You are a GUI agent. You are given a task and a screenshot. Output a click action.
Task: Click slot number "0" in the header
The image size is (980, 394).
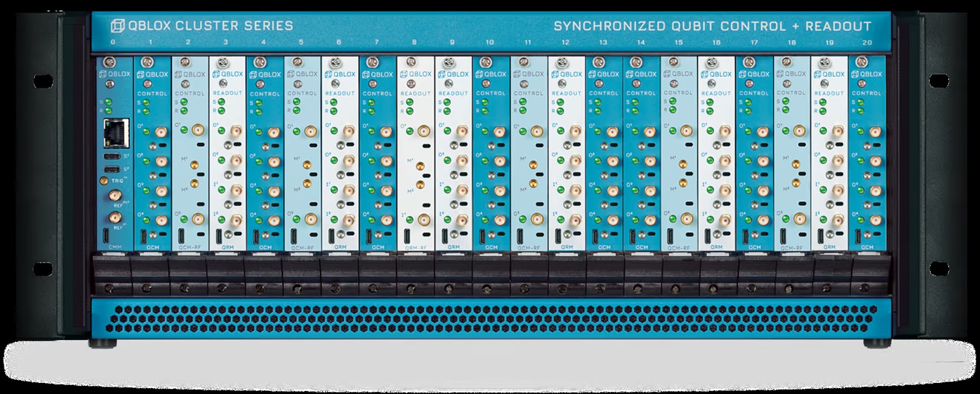click(113, 43)
